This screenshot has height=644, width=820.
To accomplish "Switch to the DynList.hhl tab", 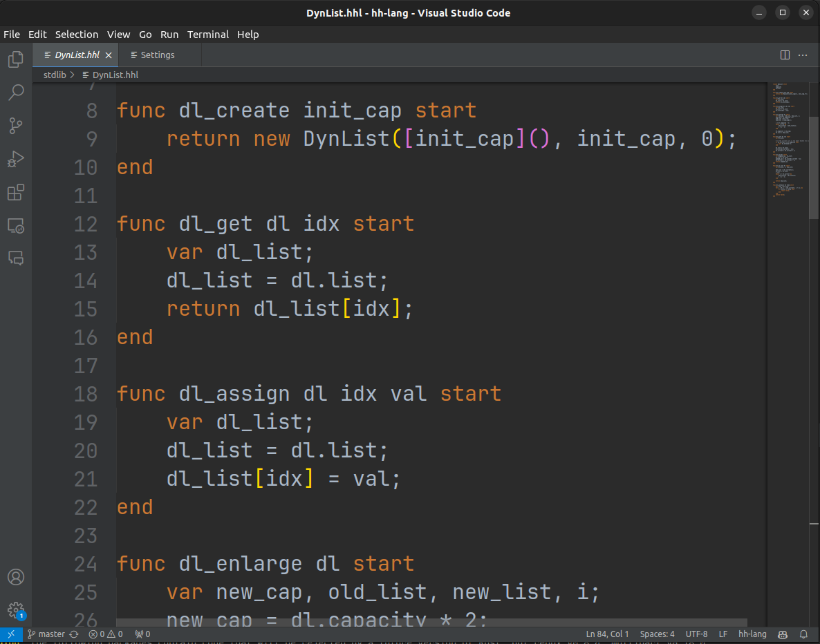I will pyautogui.click(x=75, y=55).
